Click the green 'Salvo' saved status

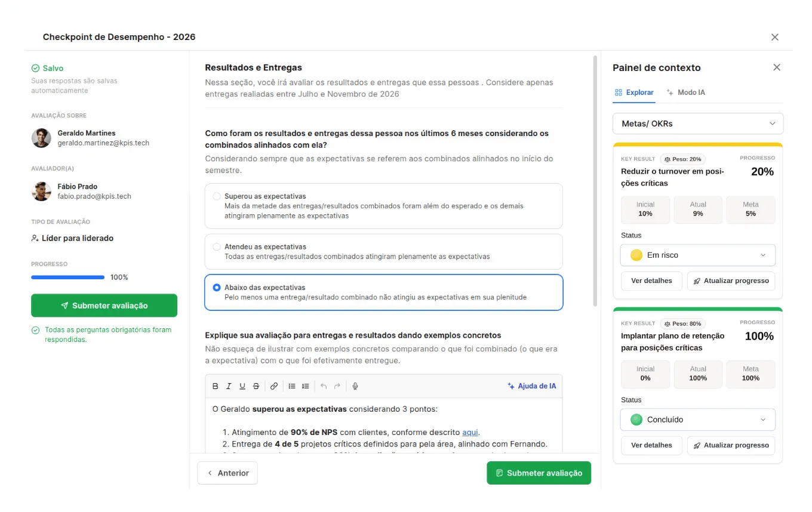point(47,69)
